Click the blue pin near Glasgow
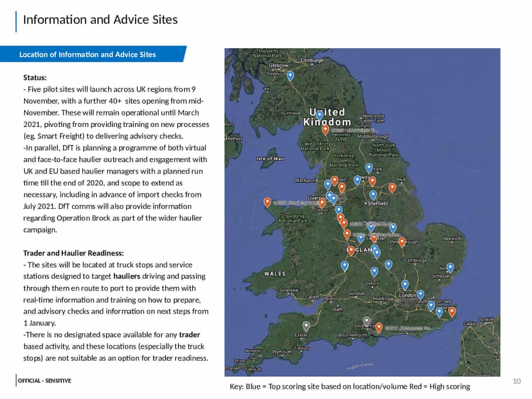Screen dimensions: 532x399 pos(290,76)
